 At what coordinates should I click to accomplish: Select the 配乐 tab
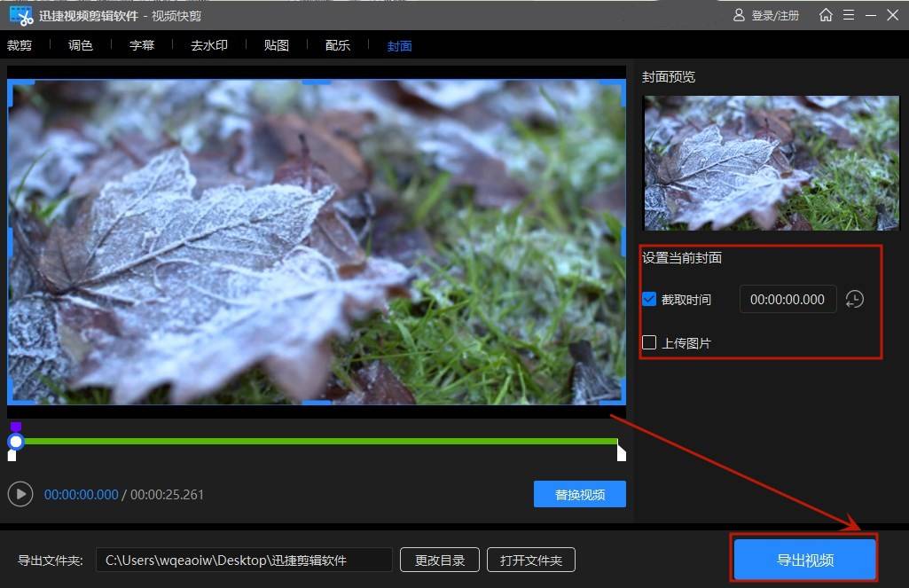click(338, 45)
